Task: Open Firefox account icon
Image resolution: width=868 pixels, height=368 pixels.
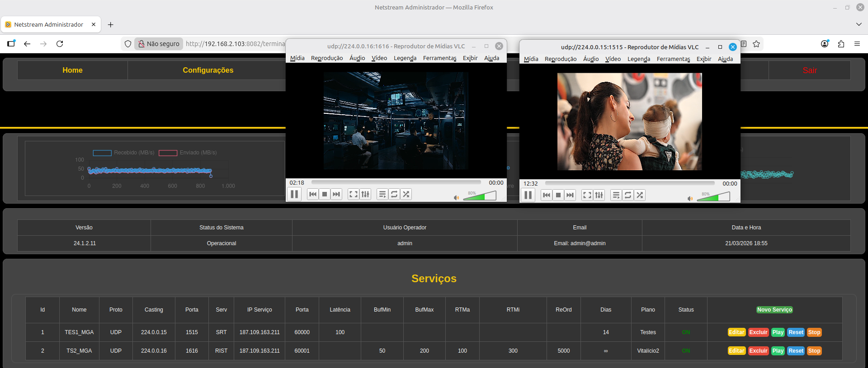Action: 825,44
